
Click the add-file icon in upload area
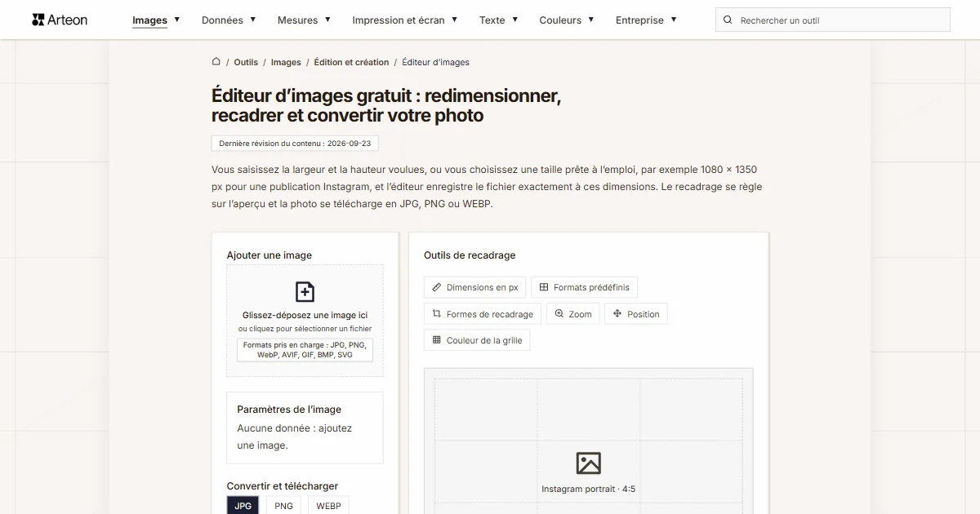(305, 292)
